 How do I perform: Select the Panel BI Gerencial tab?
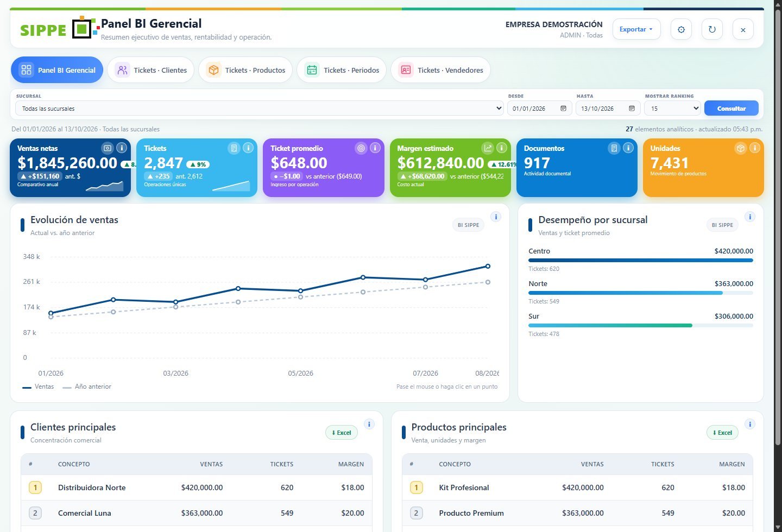coord(57,70)
